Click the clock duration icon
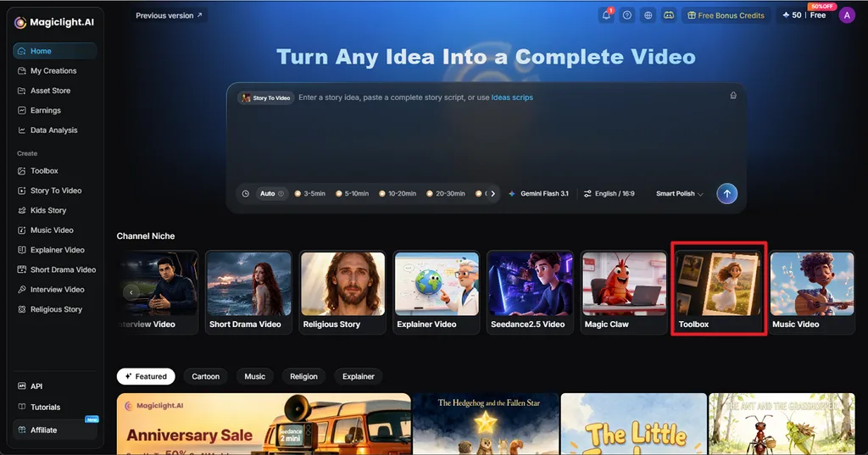The width and height of the screenshot is (868, 455). pyautogui.click(x=246, y=194)
